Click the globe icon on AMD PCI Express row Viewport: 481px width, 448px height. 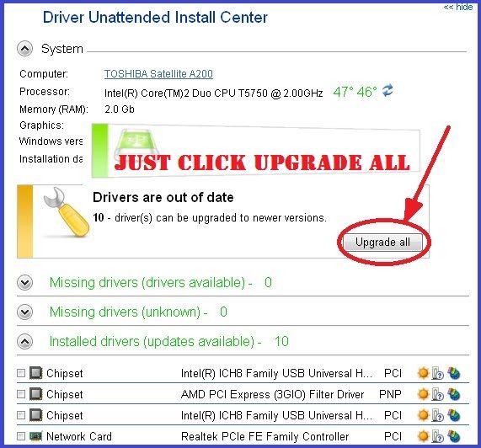454,394
